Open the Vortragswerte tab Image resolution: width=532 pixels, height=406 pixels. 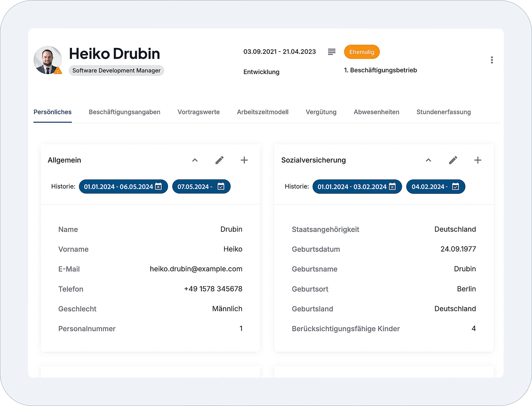click(199, 112)
